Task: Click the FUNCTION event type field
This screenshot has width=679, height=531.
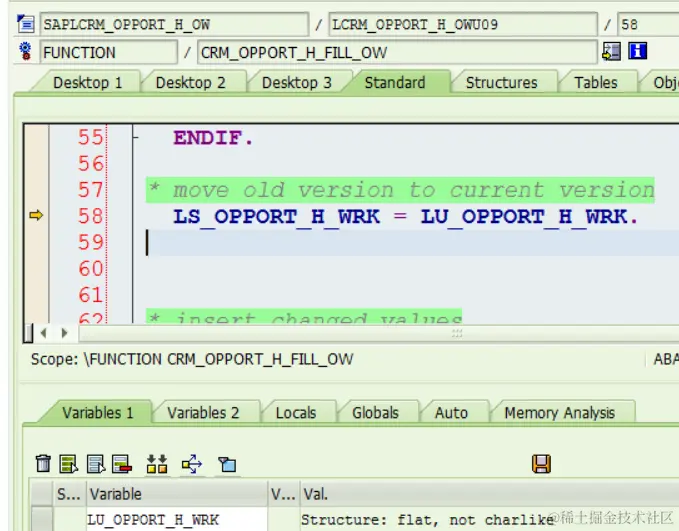Action: pos(108,52)
